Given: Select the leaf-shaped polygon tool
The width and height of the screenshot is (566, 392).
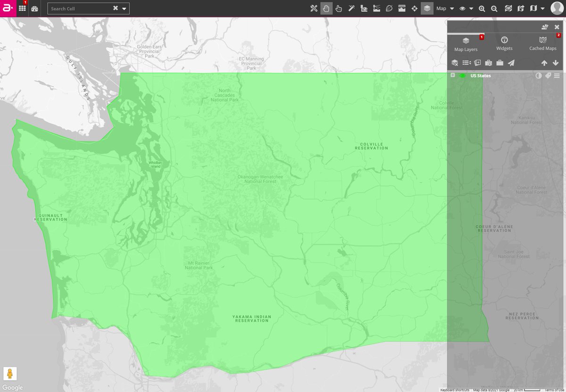Looking at the screenshot, I should [x=389, y=8].
